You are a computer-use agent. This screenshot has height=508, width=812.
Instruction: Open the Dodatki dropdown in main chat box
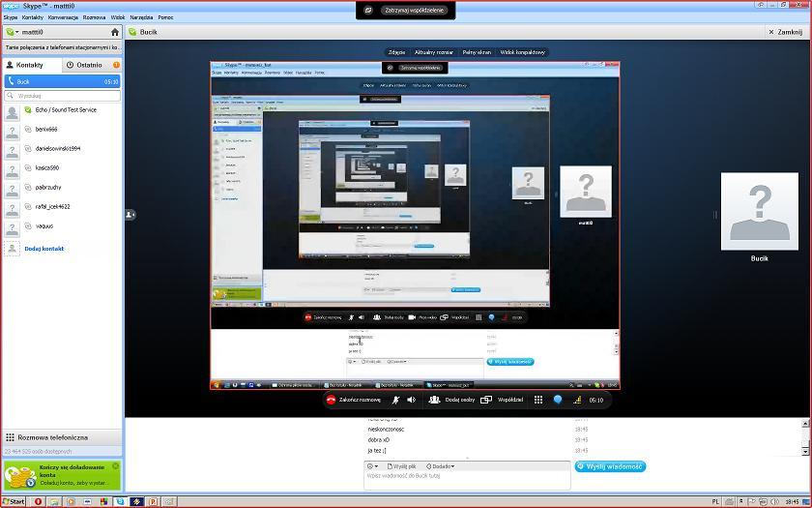(440, 466)
